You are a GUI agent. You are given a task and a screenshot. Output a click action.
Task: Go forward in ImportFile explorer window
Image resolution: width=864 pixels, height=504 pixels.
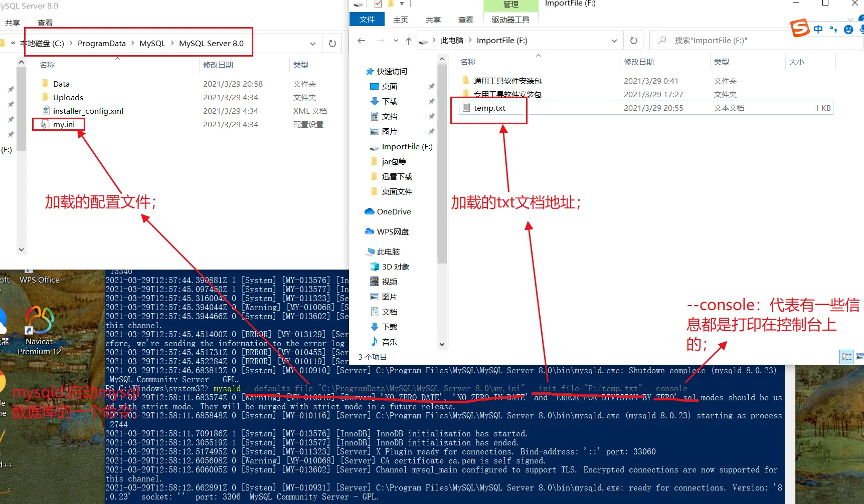(x=381, y=41)
